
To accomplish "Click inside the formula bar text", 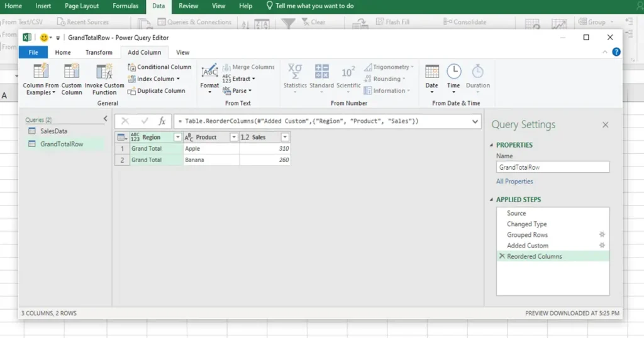I will point(299,121).
